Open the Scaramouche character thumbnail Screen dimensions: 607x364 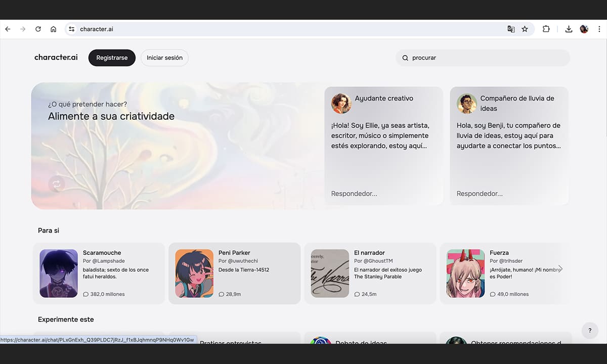pyautogui.click(x=59, y=274)
